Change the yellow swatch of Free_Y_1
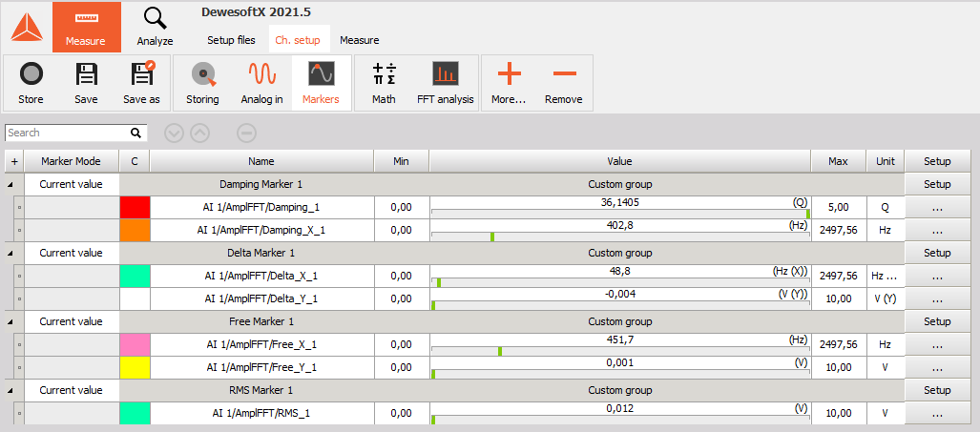Image resolution: width=980 pixels, height=432 pixels. click(135, 368)
